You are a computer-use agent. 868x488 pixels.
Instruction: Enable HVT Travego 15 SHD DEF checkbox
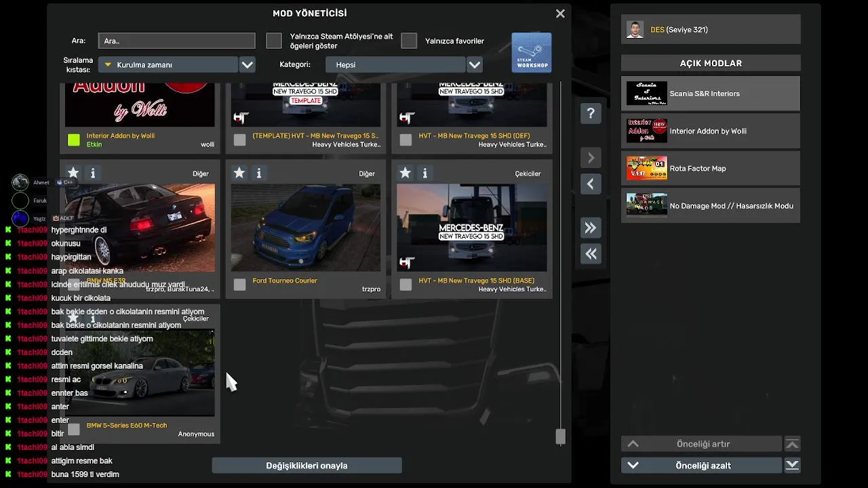[x=406, y=140]
